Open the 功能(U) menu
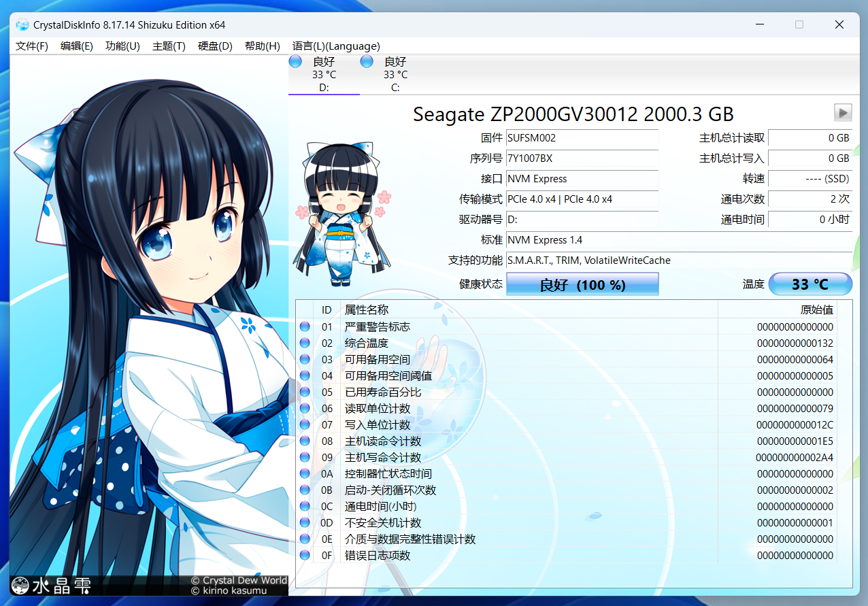The image size is (868, 606). pos(122,46)
